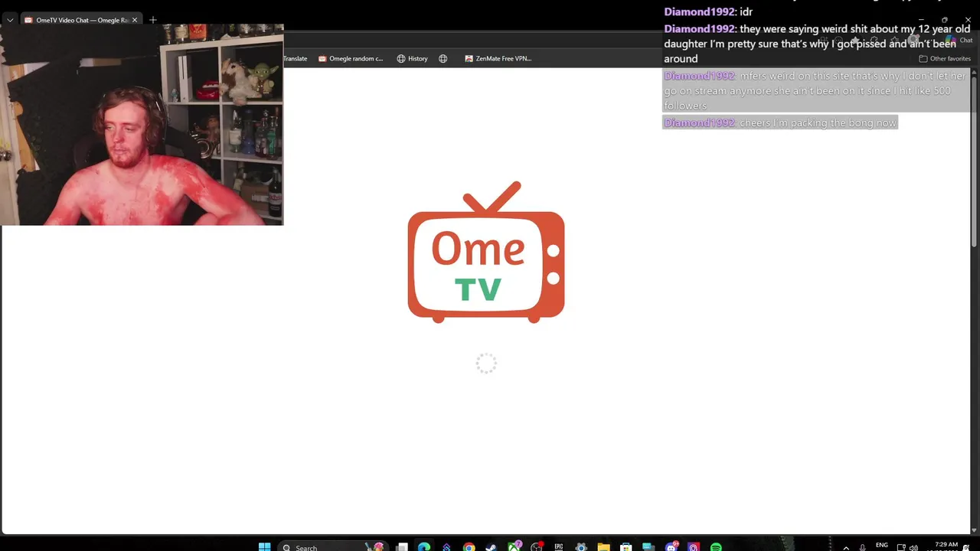Launch Microsoft Edge from taskbar
The image size is (980, 551).
(x=424, y=546)
